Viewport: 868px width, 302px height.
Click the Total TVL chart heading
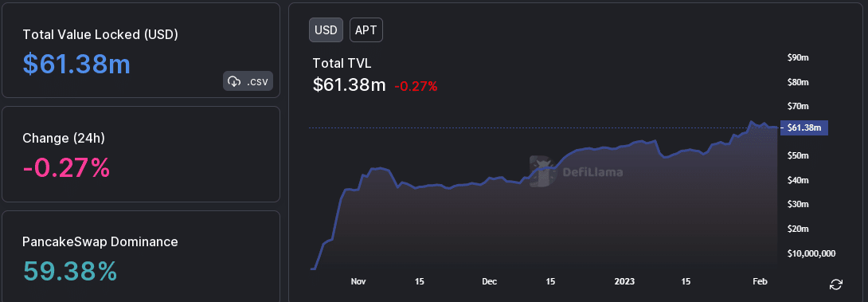[x=342, y=63]
